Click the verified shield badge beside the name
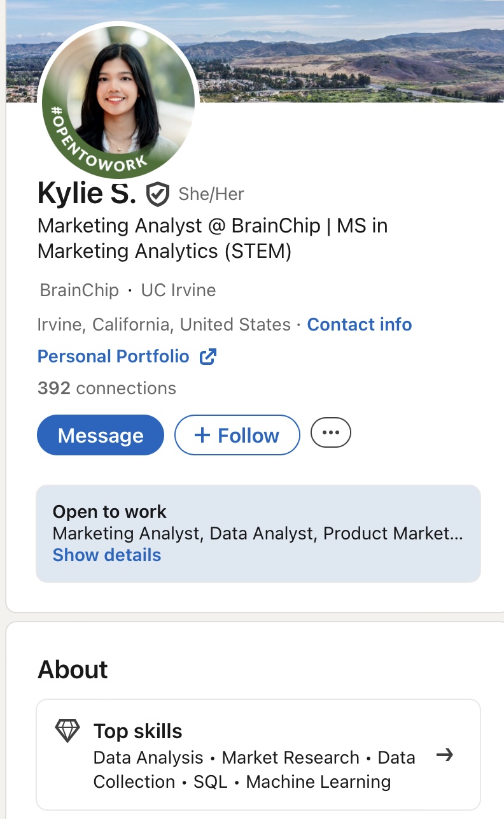 (x=158, y=194)
